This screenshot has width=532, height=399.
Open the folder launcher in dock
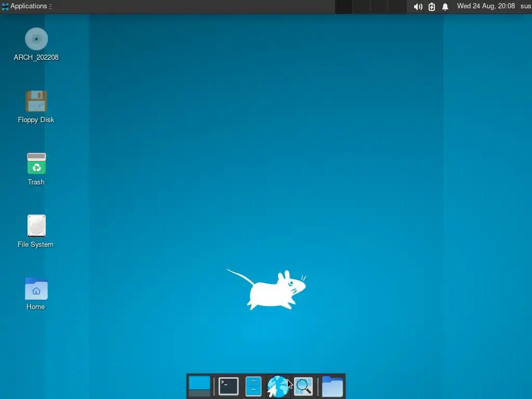pyautogui.click(x=332, y=386)
